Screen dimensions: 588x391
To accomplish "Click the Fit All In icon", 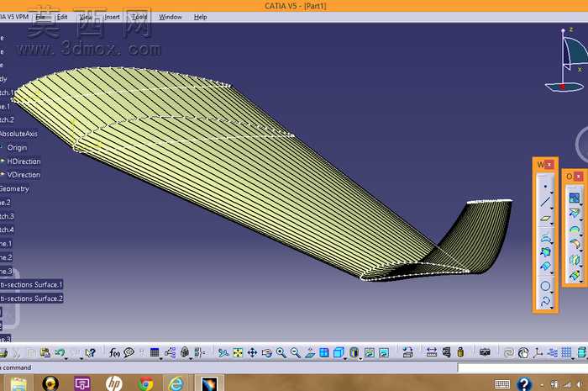I will click(238, 352).
